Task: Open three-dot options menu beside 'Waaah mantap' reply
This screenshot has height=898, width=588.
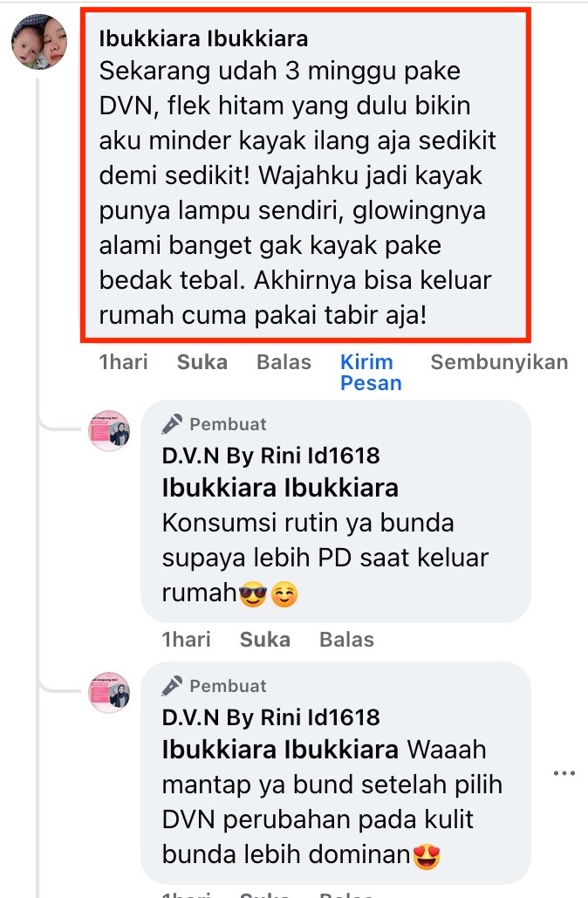Action: (x=564, y=773)
